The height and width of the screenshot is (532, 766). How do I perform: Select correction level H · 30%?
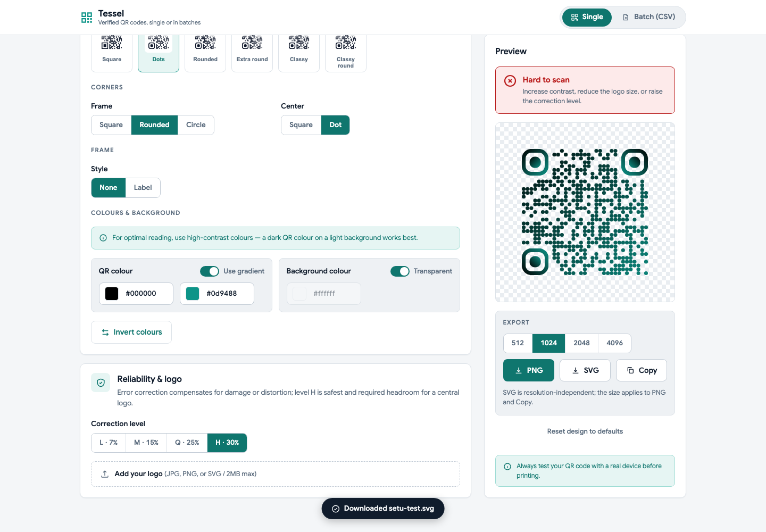coord(227,443)
